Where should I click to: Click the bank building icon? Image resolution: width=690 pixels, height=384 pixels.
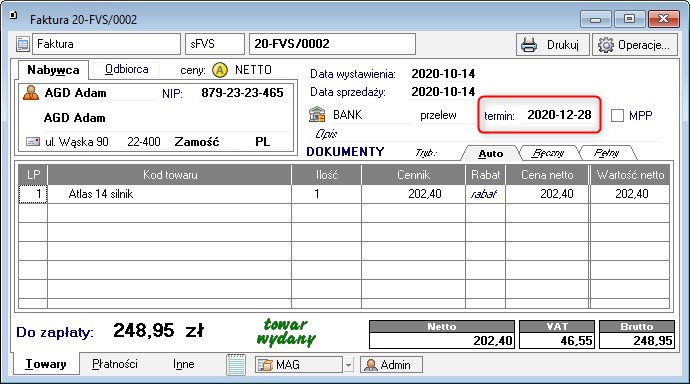(317, 114)
